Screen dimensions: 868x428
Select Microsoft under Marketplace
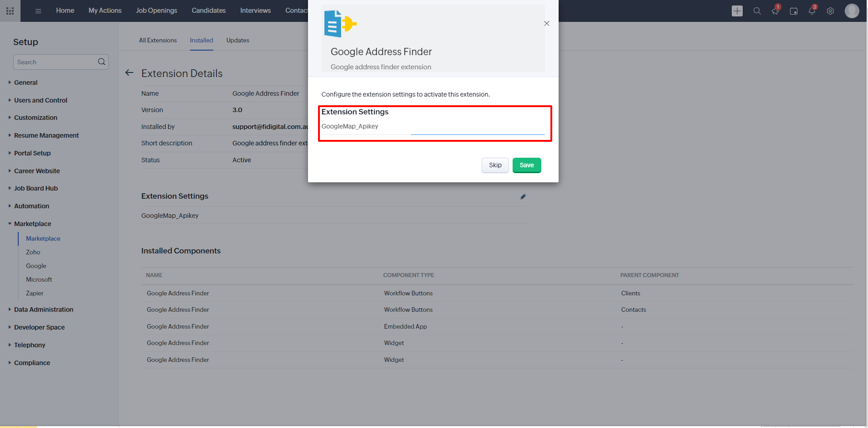pos(39,279)
